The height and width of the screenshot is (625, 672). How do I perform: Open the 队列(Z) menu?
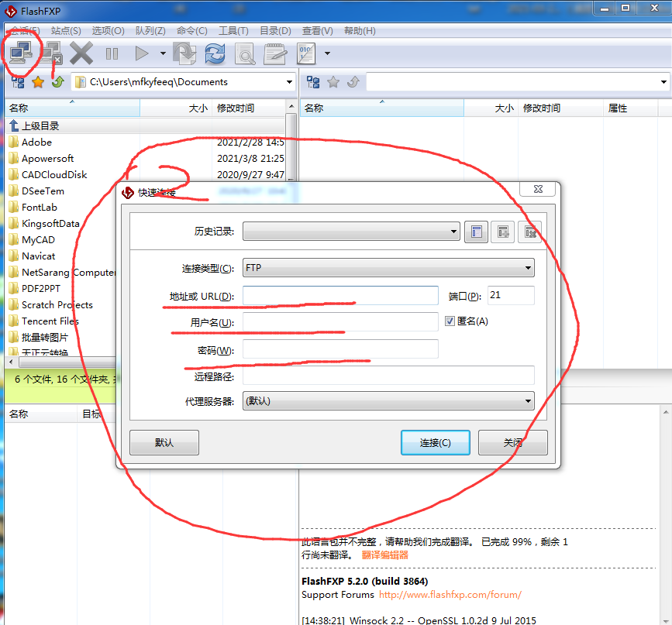[x=150, y=31]
